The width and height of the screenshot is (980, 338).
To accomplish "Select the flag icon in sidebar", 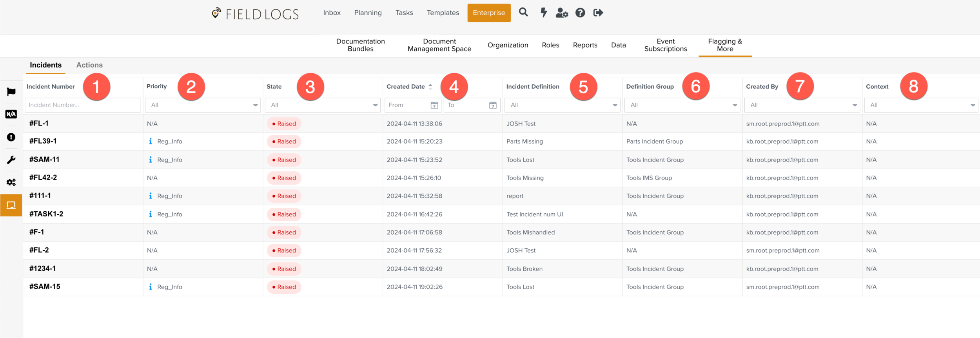I will pos(11,92).
